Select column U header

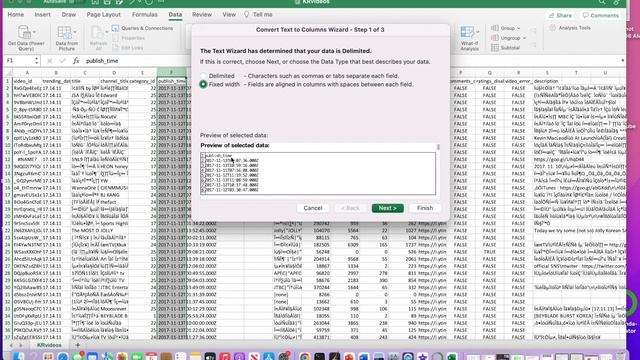[605, 73]
